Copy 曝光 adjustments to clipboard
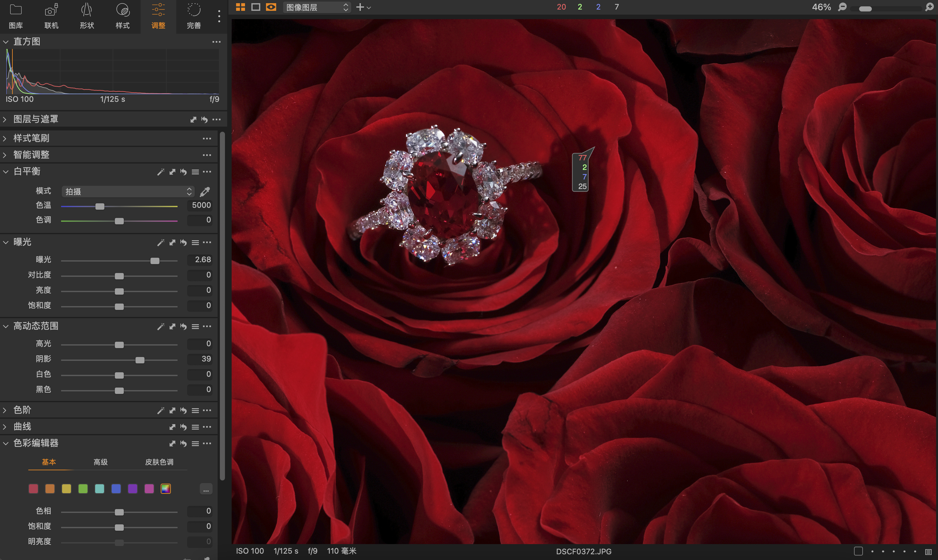Image resolution: width=938 pixels, height=560 pixels. (x=172, y=242)
